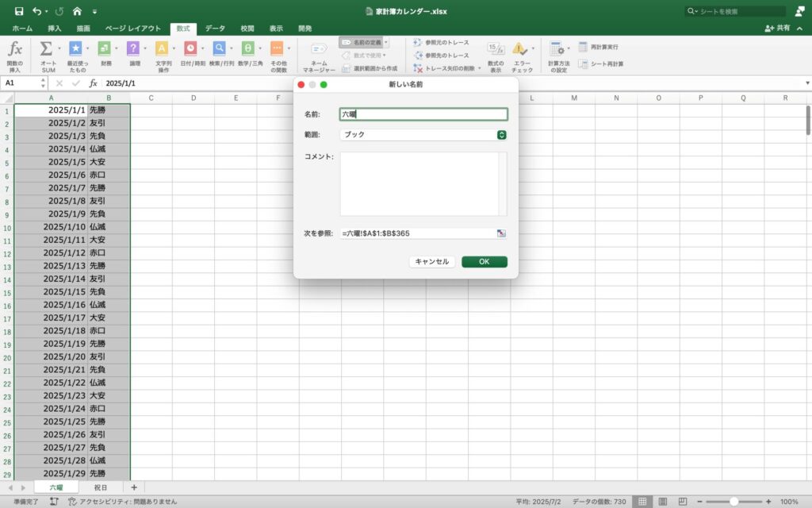Expand the formula bar chevron at right
The height and width of the screenshot is (508, 812).
[x=806, y=83]
